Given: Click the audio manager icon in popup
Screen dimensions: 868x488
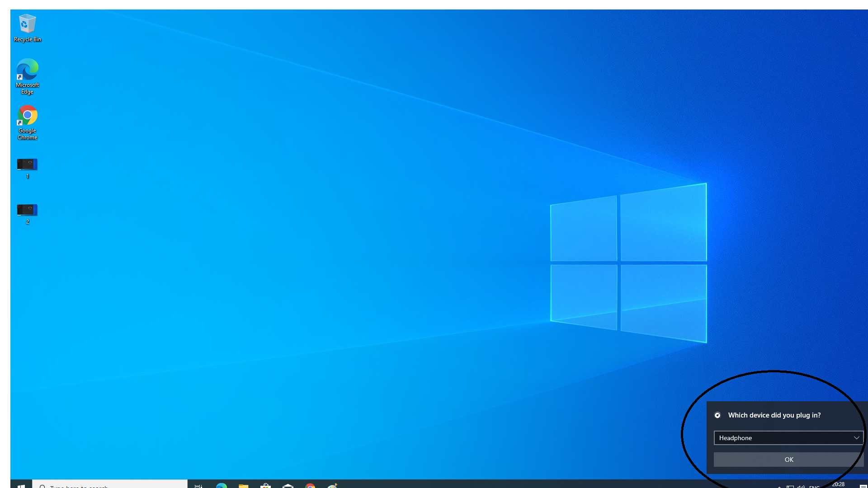Looking at the screenshot, I should pos(717,415).
